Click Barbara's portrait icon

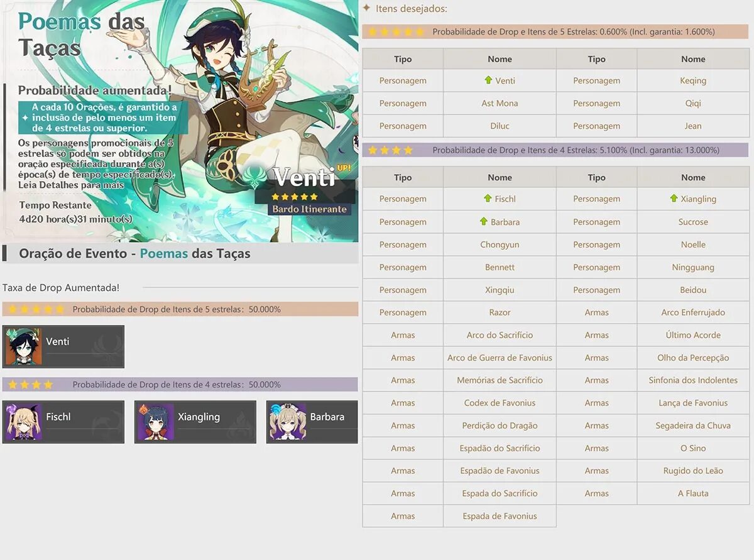(x=288, y=422)
